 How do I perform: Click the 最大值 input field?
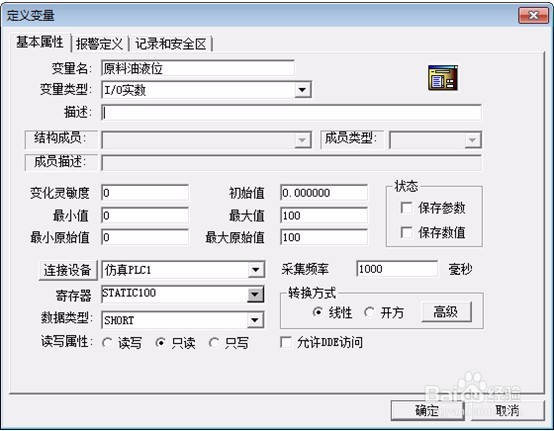(x=324, y=216)
